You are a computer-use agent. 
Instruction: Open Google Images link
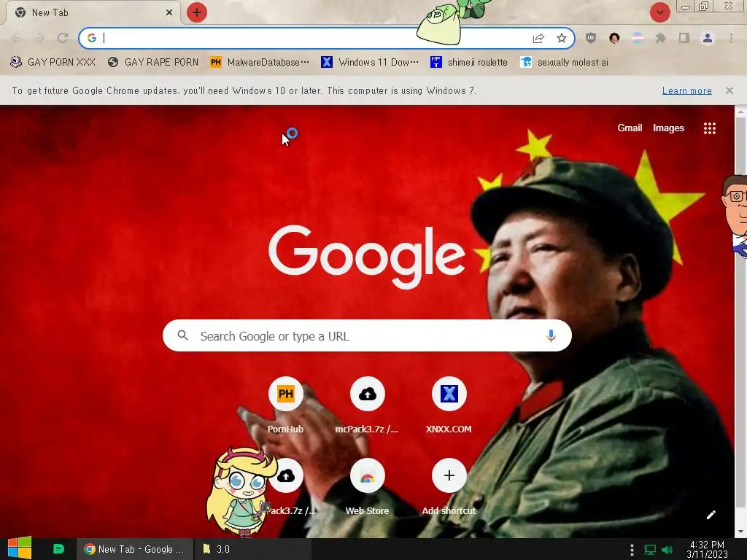668,128
